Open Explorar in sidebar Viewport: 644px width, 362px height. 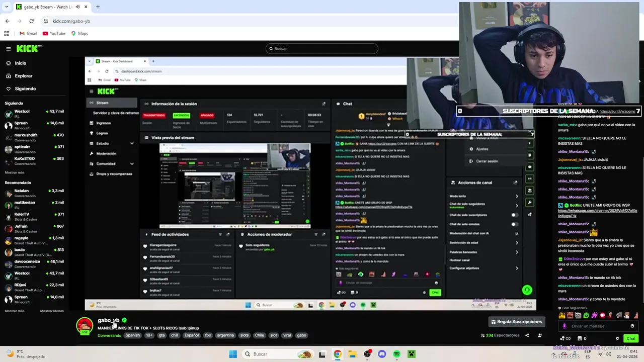[23, 76]
